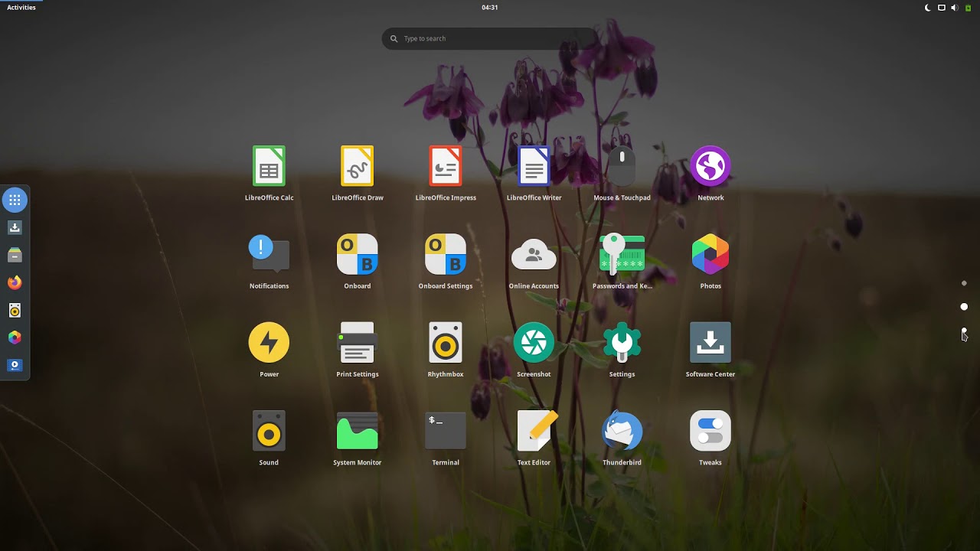This screenshot has width=980, height=551.
Task: Open the clock showing 04:31
Action: click(490, 7)
